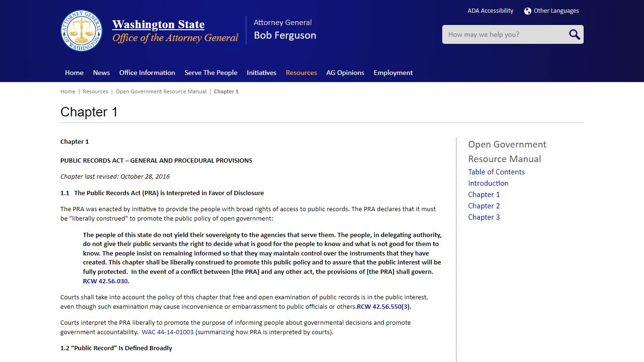Screen dimensions: 644x362
Task: Open the Resources menu
Action: point(301,73)
